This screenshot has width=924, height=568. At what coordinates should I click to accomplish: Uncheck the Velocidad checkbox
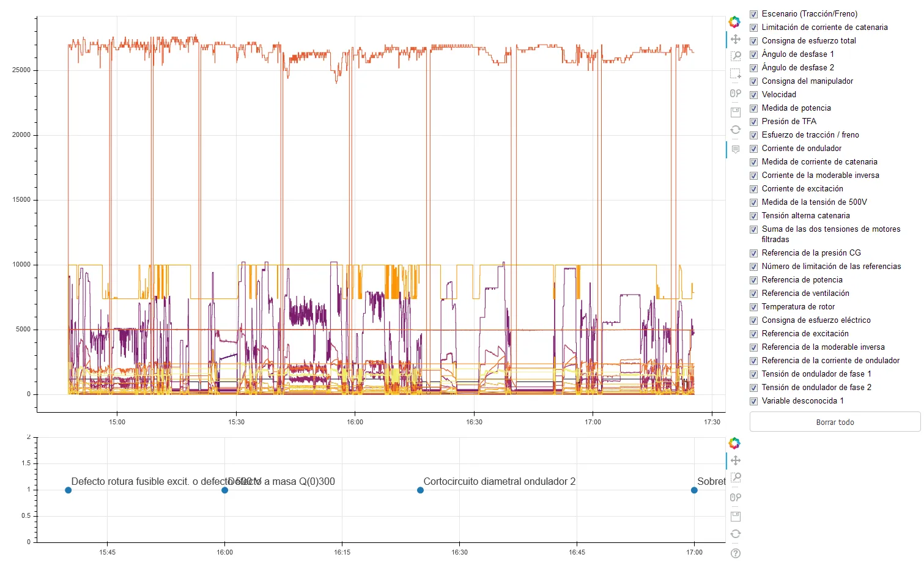(754, 95)
